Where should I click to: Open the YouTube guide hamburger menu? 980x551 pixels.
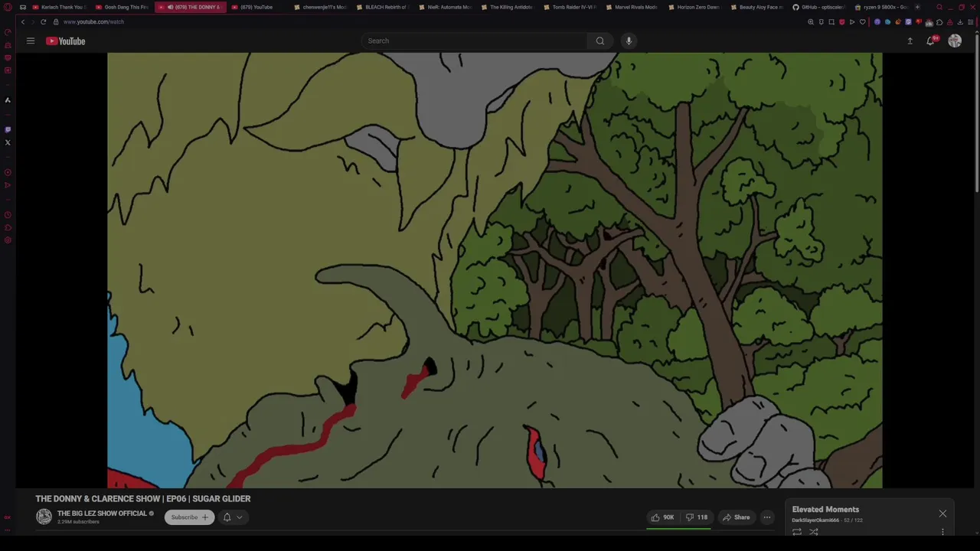point(31,41)
